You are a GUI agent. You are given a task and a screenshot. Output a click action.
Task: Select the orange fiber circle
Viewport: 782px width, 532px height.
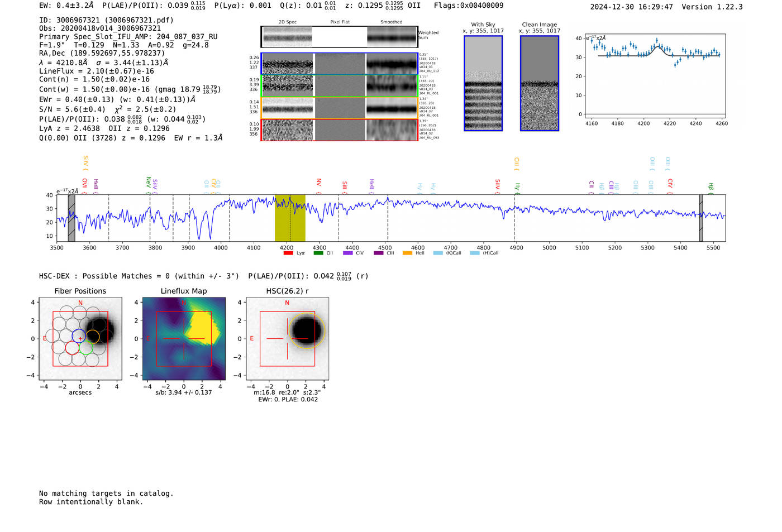click(93, 337)
